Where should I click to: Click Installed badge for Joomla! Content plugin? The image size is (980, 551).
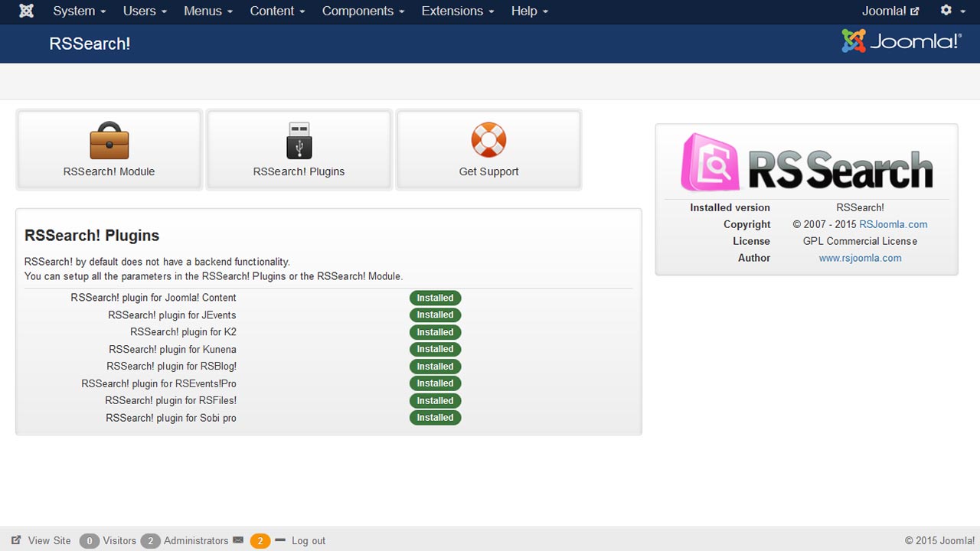pos(435,298)
